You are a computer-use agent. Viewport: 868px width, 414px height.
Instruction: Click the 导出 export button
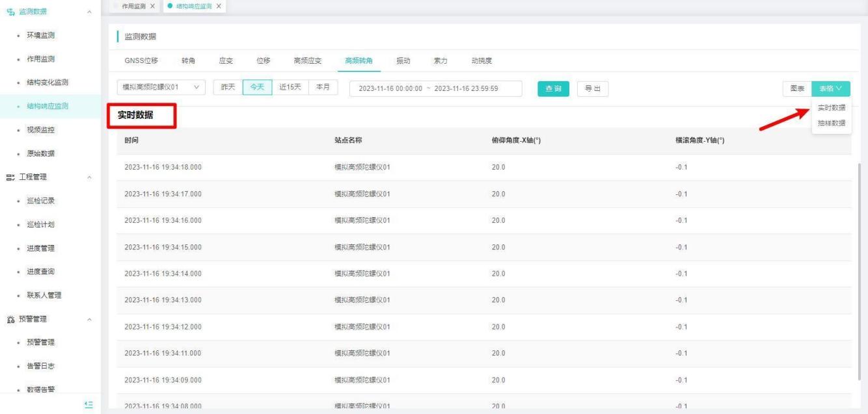tap(592, 88)
